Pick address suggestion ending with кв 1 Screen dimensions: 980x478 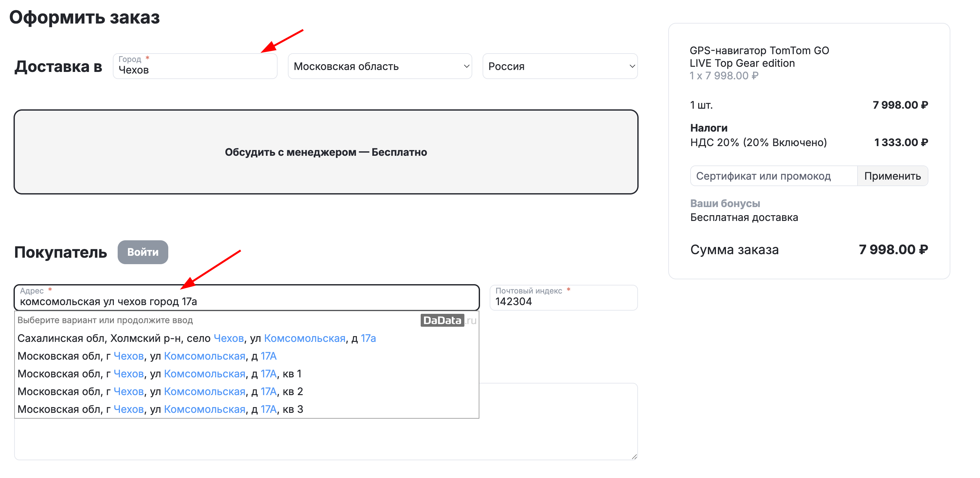pos(159,374)
